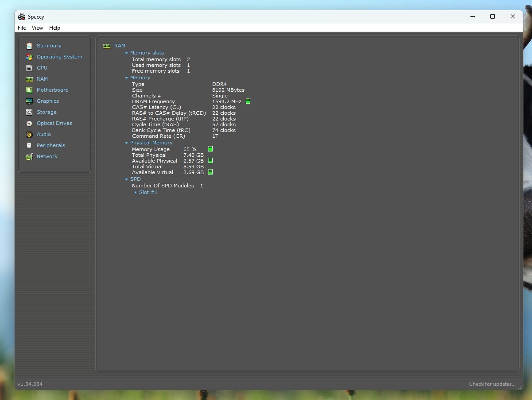Select the Optical Drives disc icon
The height and width of the screenshot is (400, 532).
[29, 123]
